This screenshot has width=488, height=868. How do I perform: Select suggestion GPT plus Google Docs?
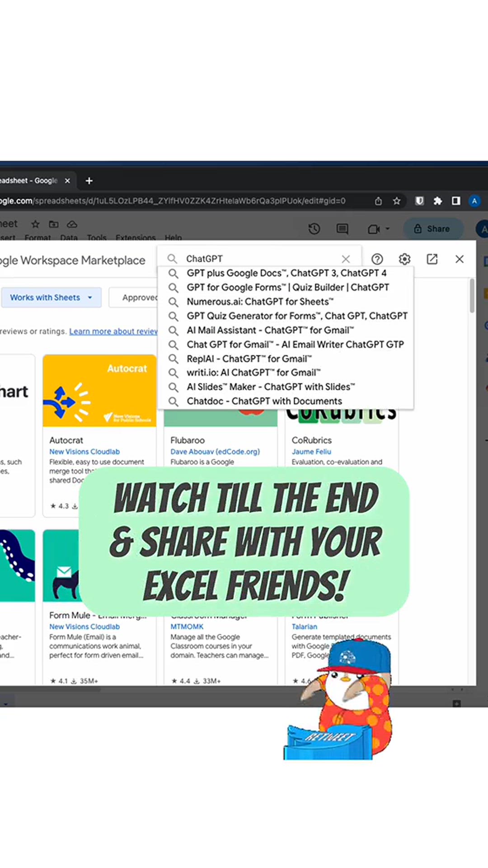tap(286, 273)
